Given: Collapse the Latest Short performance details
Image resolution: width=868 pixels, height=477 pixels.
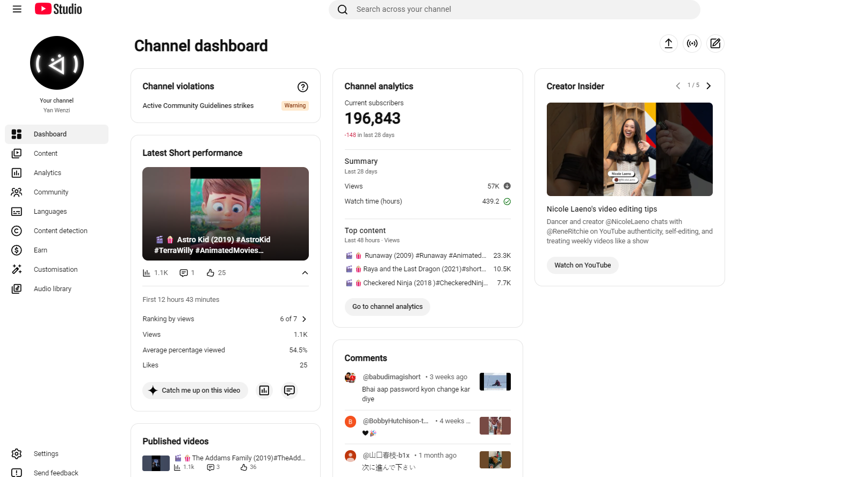Looking at the screenshot, I should pos(305,273).
